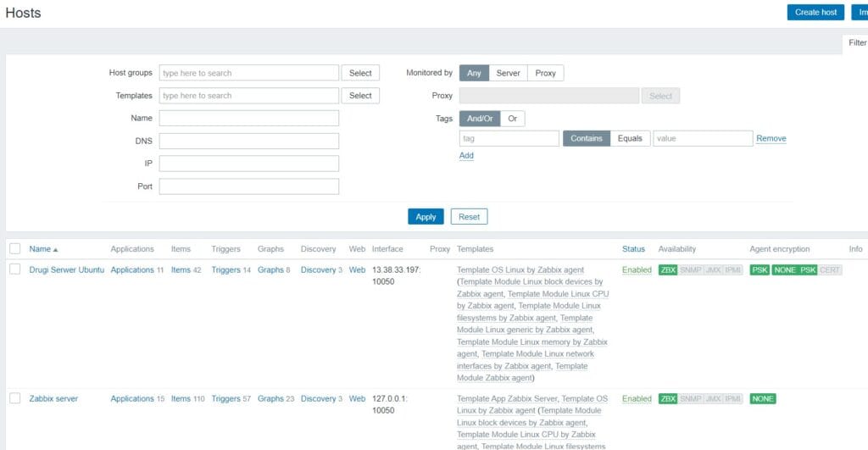This screenshot has height=450, width=868.
Task: Click JMX availability badge for Zabbix server
Action: 713,398
